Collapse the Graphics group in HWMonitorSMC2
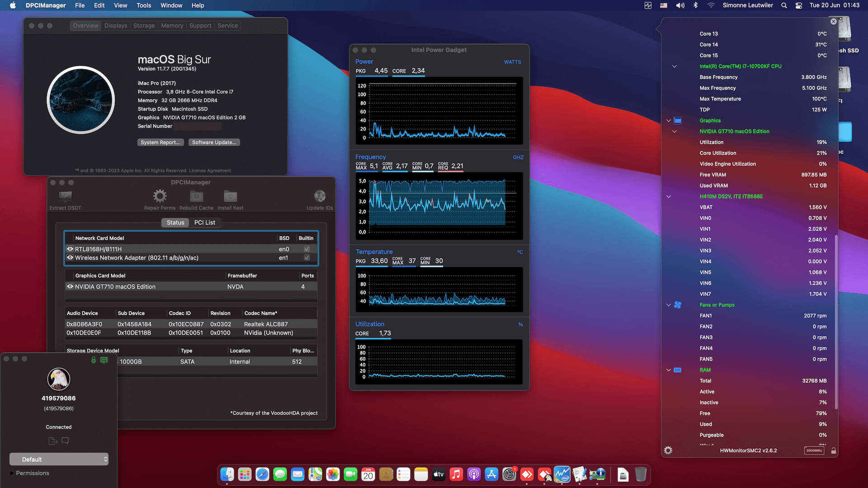 (668, 121)
